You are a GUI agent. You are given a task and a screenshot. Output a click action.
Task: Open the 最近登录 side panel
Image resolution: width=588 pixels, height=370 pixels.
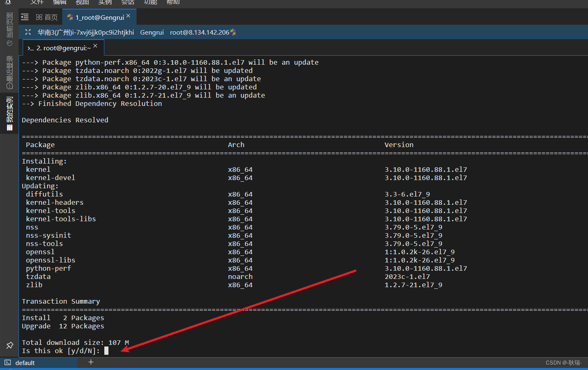(9, 73)
